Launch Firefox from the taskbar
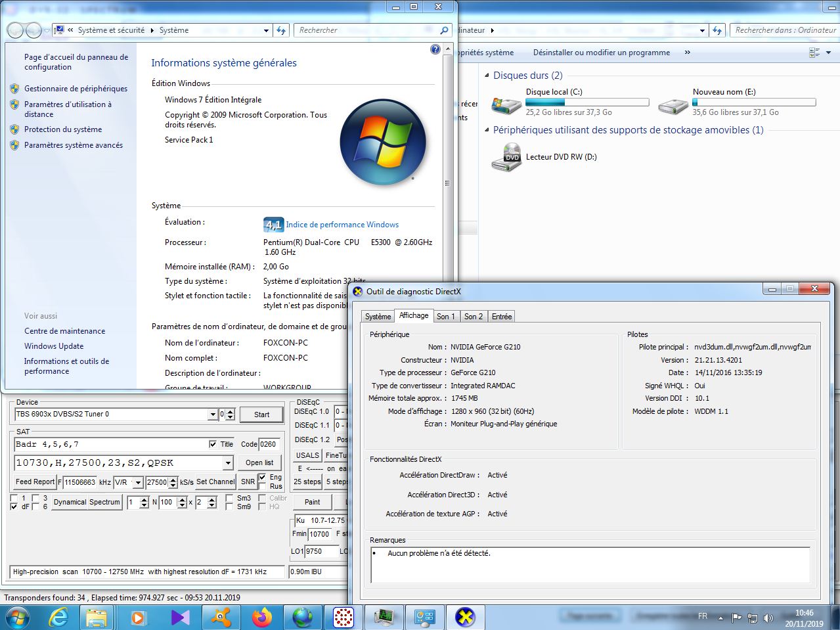The width and height of the screenshot is (840, 630). click(x=261, y=618)
